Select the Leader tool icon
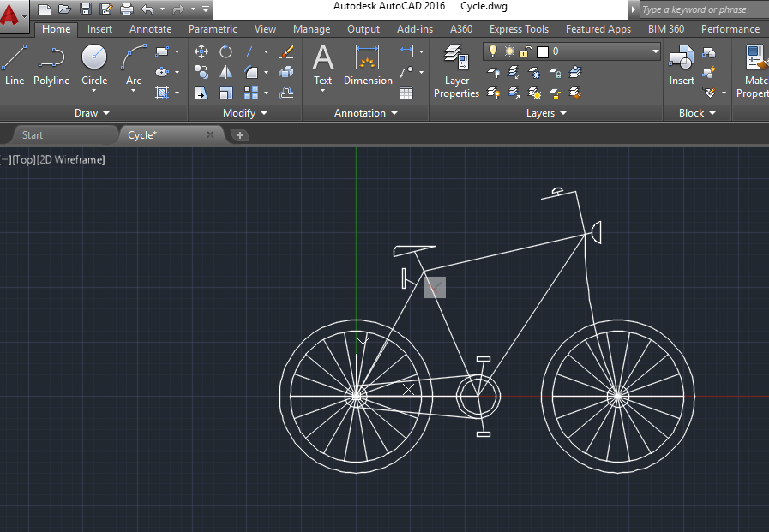This screenshot has height=532, width=769. (x=406, y=72)
